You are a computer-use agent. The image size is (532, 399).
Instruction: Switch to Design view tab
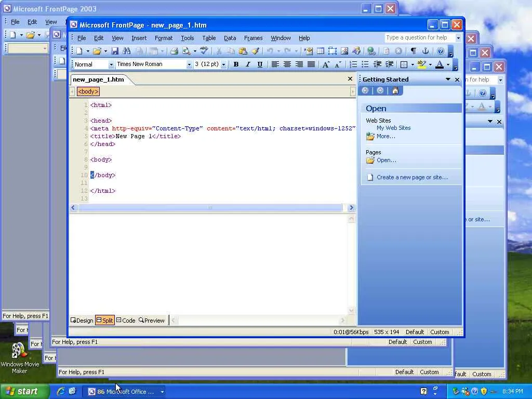82,320
